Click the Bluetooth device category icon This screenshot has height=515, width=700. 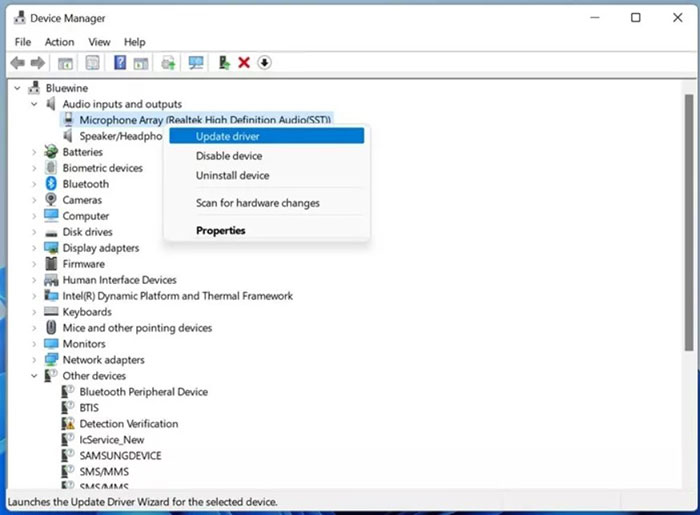click(x=52, y=184)
